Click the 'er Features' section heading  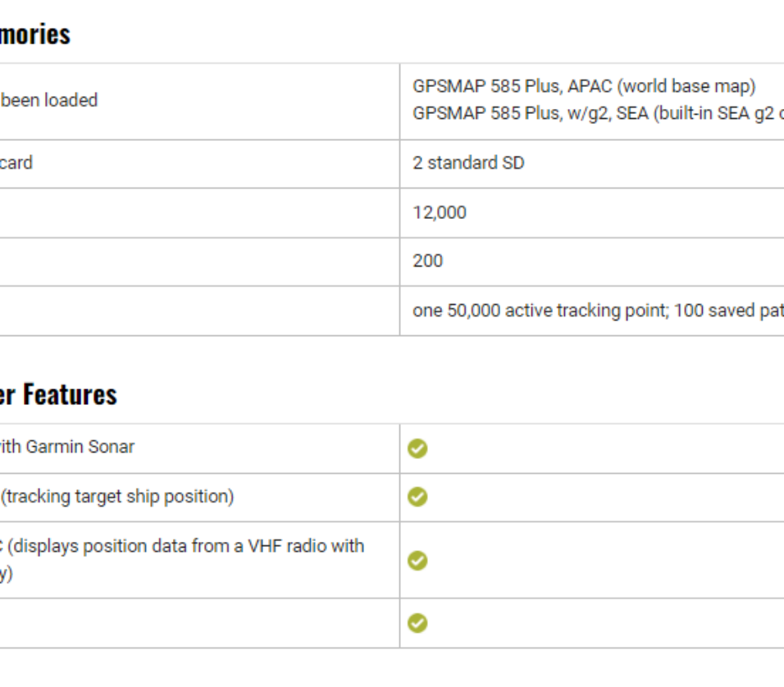(x=57, y=395)
